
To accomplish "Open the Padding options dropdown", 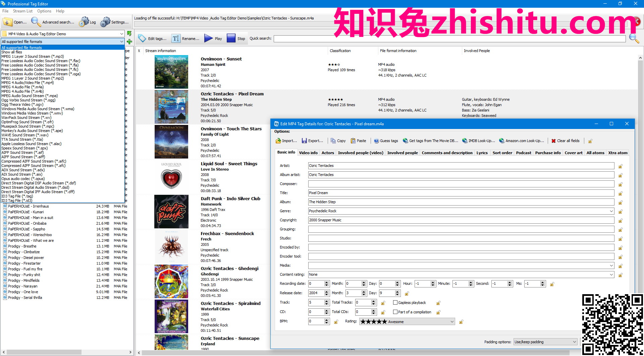I will click(545, 342).
